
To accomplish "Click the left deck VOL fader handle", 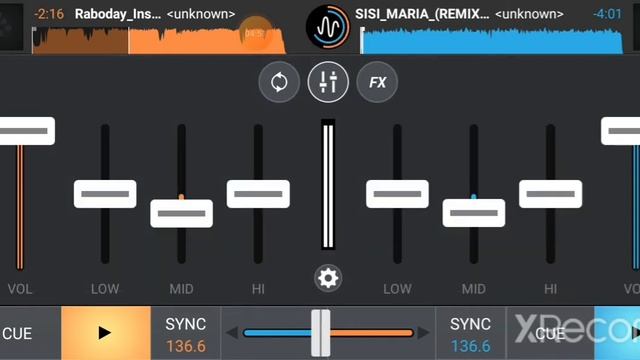I will 27,131.
